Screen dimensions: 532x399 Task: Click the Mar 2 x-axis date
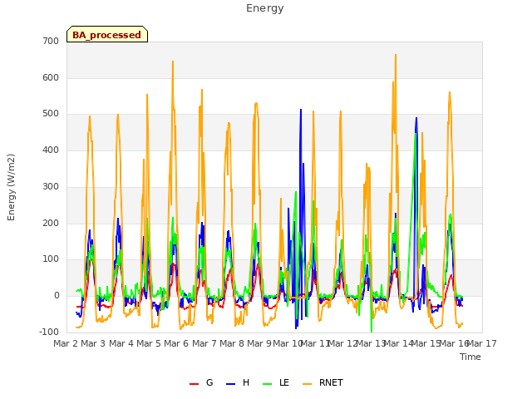[66, 343]
